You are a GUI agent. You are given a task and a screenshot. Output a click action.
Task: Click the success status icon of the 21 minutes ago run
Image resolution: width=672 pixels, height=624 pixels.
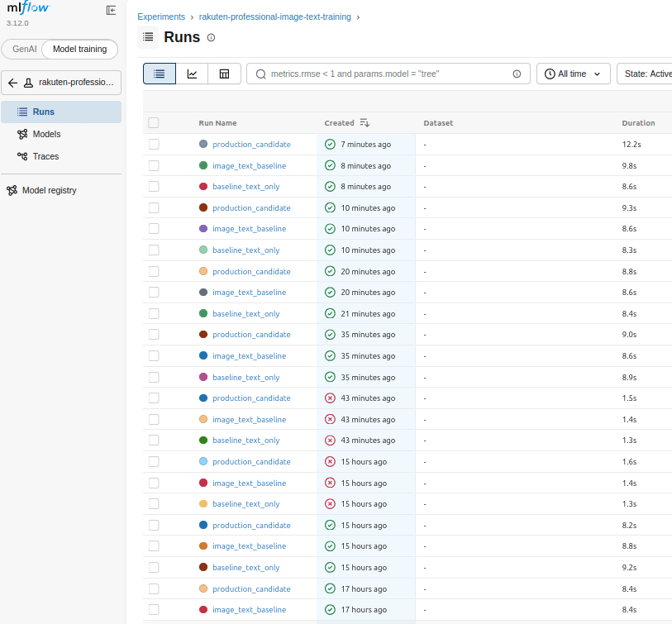click(330, 314)
